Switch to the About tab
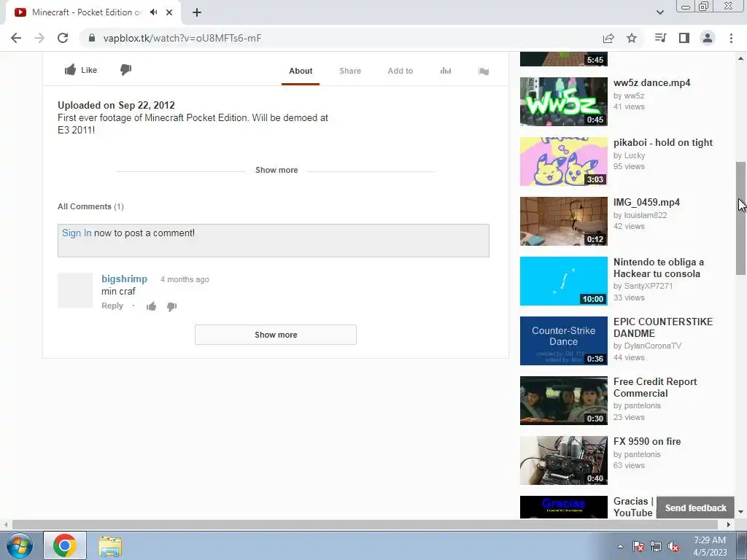747x560 pixels. coord(301,71)
